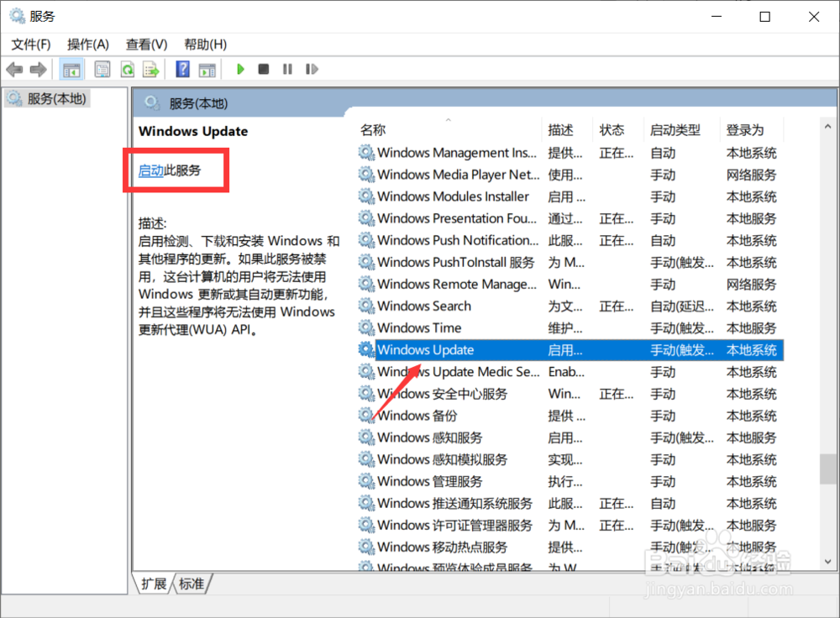
Task: Stop service with square toolbar button
Action: pyautogui.click(x=263, y=69)
